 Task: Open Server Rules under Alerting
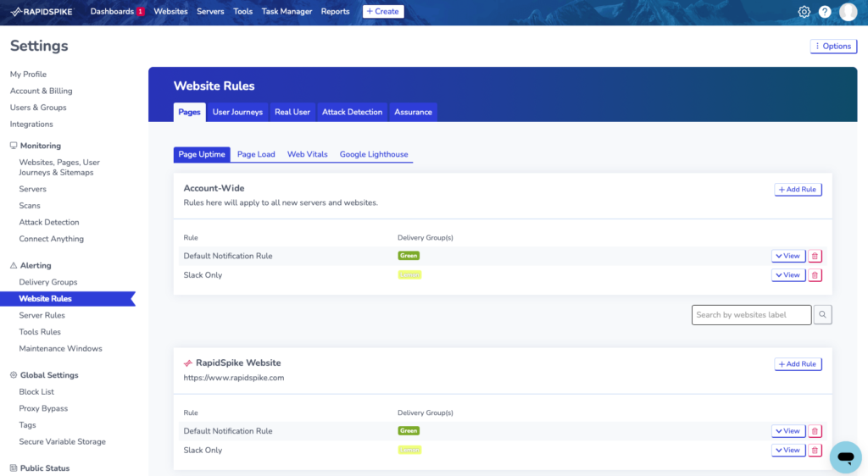click(42, 315)
